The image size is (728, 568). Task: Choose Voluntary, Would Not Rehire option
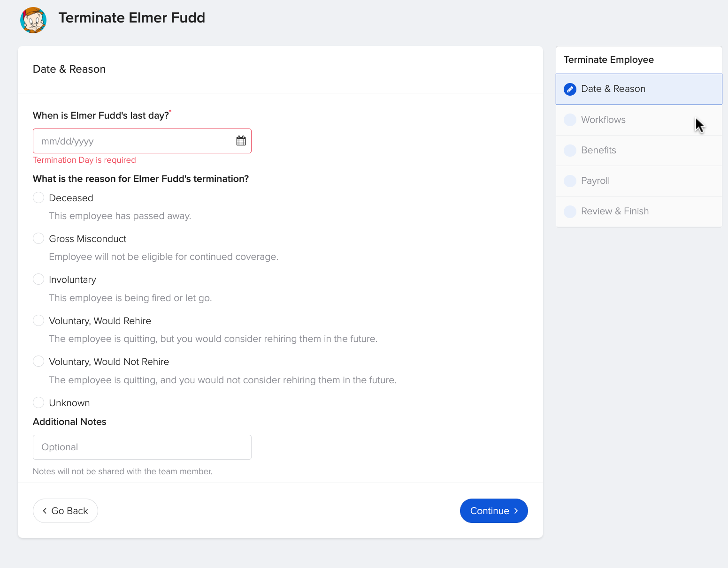pos(38,361)
